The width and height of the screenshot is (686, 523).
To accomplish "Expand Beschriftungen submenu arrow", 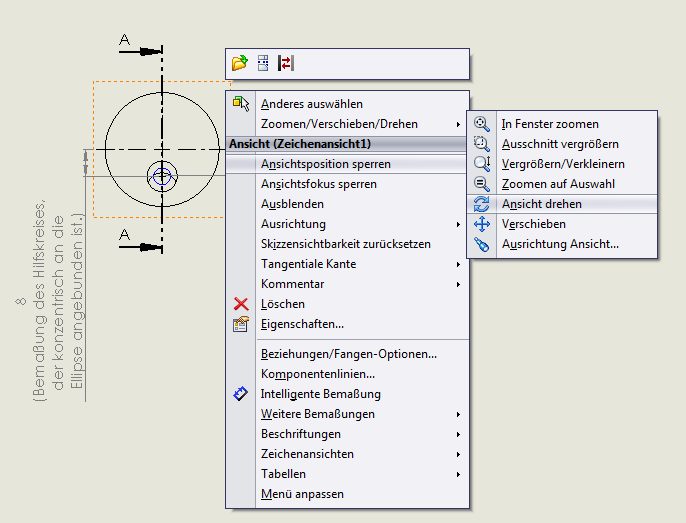I will point(458,435).
